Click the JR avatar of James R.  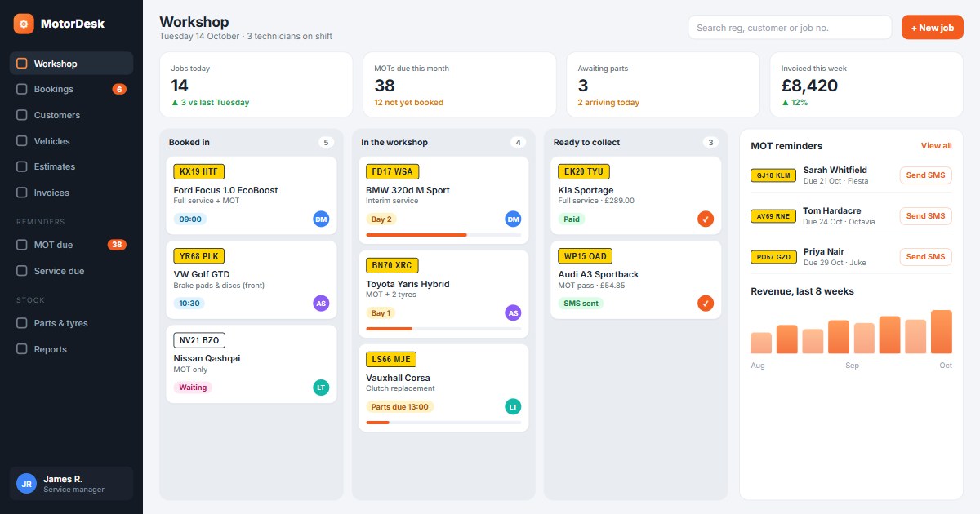pyautogui.click(x=27, y=484)
